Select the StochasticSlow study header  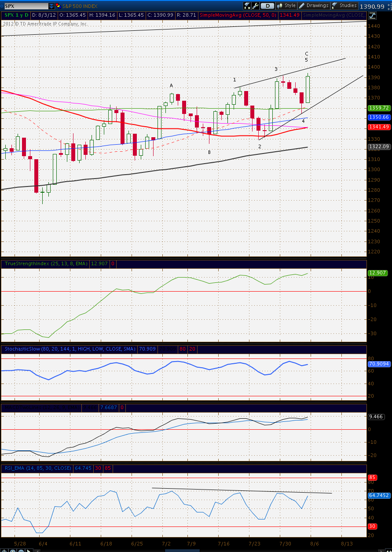(x=70, y=349)
